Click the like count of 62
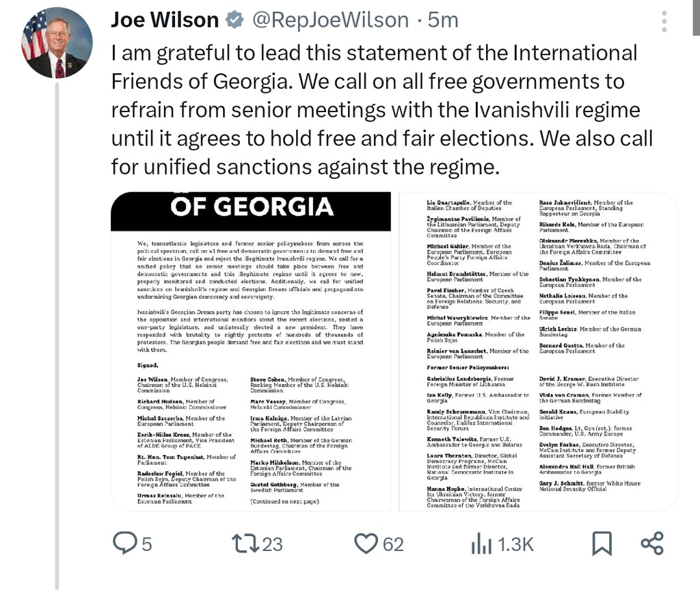The image size is (700, 590). click(392, 544)
